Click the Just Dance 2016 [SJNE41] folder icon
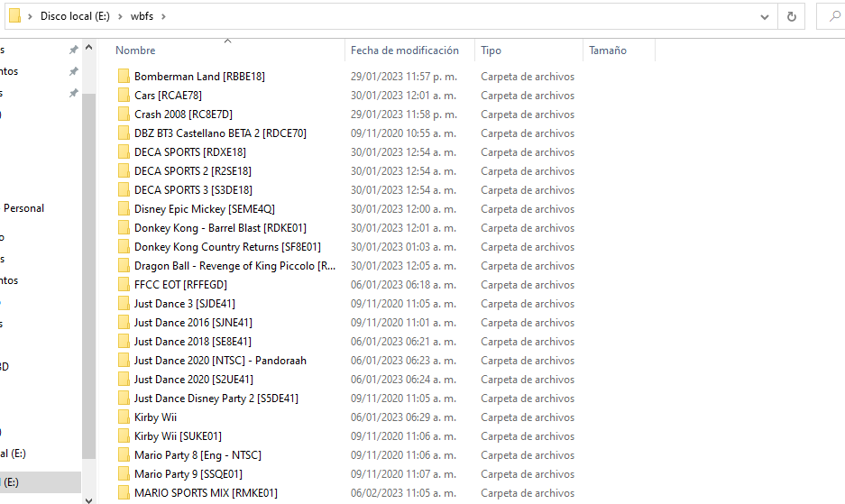The height and width of the screenshot is (504, 845). (124, 323)
